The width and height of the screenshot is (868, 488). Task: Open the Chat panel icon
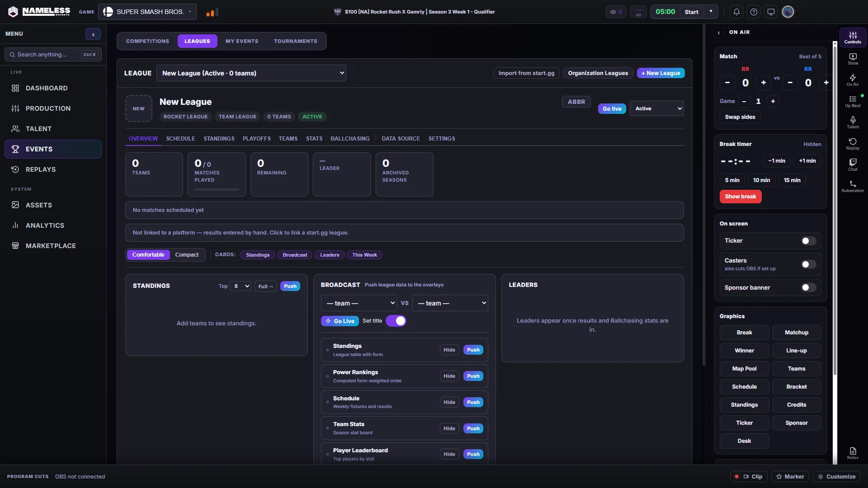(x=853, y=165)
